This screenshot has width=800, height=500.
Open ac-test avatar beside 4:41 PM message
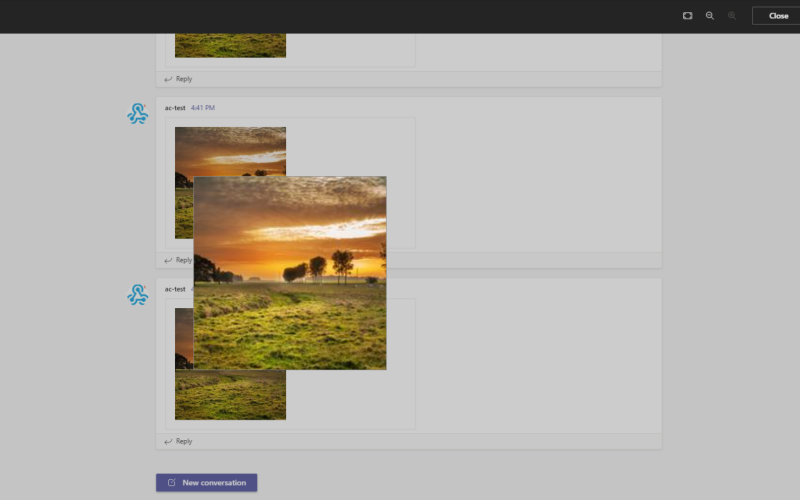(138, 114)
